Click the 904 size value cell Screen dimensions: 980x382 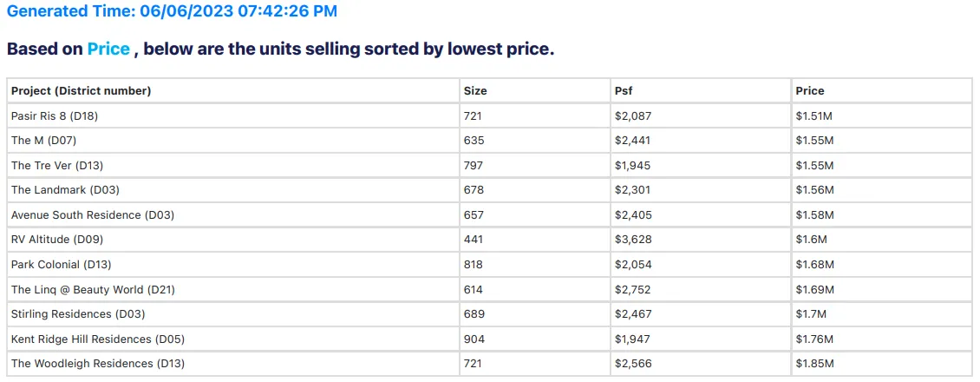(474, 339)
